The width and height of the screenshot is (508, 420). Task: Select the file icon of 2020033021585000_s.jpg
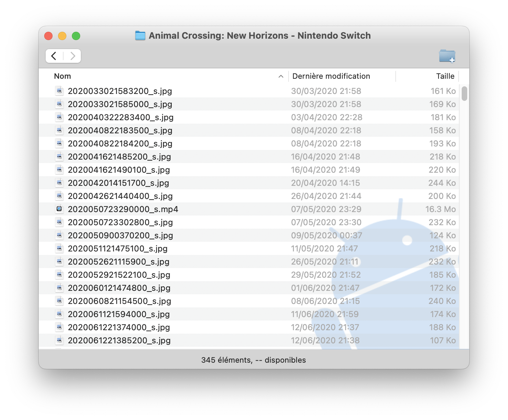[x=59, y=104]
